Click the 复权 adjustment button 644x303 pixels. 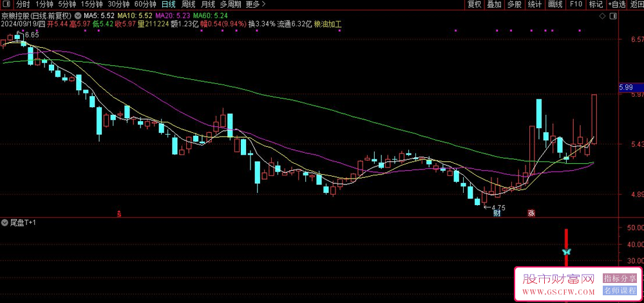(475, 5)
